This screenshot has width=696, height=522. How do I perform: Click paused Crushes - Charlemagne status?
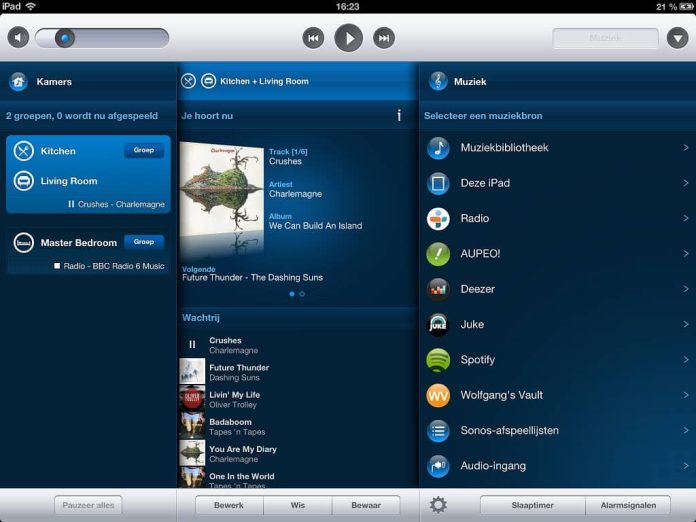point(116,204)
